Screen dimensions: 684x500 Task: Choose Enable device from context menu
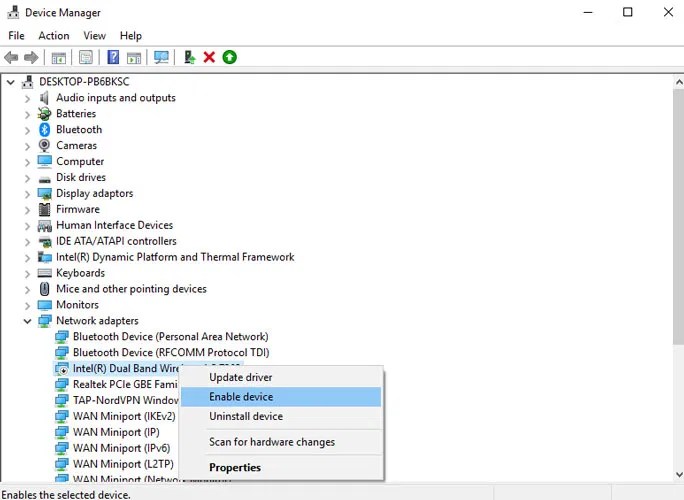click(x=281, y=397)
